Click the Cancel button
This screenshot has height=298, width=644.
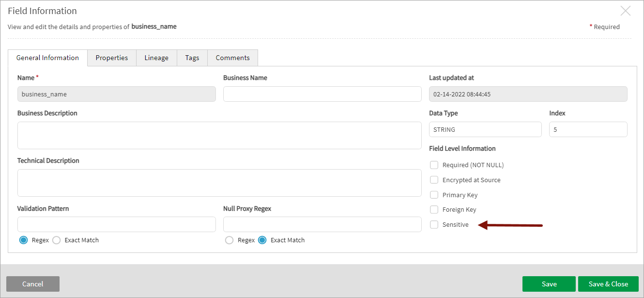pyautogui.click(x=33, y=284)
